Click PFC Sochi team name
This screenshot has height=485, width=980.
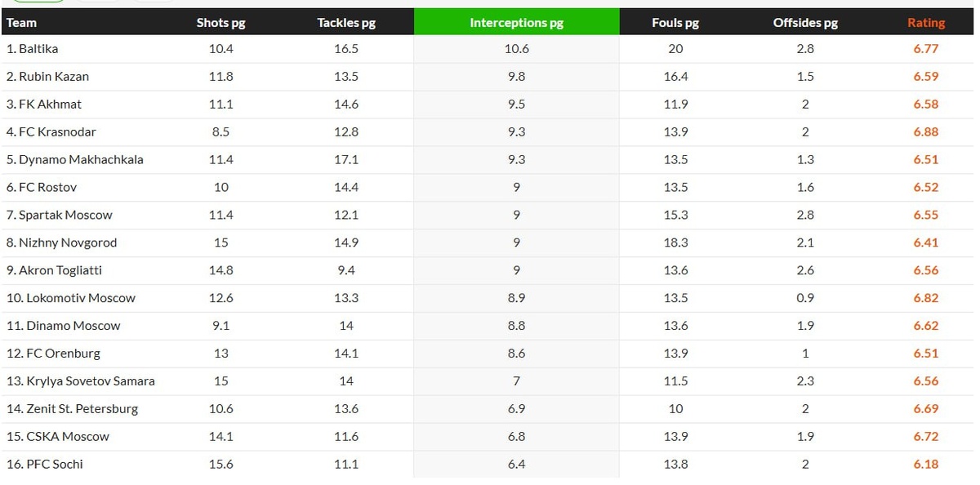coord(55,465)
